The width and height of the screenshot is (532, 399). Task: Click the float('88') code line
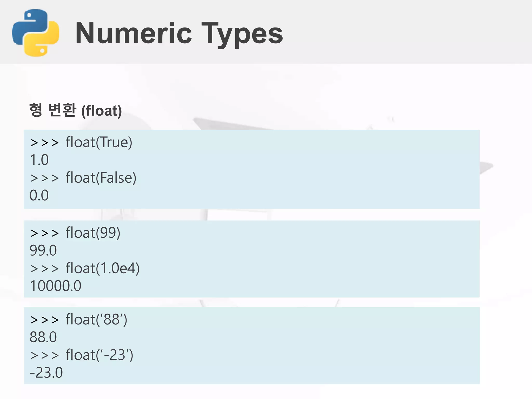pos(96,319)
